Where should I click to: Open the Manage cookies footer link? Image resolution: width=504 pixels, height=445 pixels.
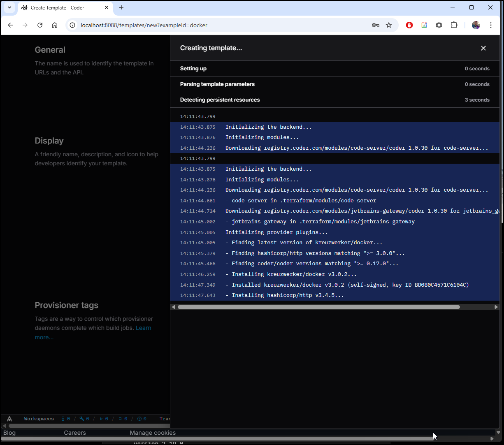coord(153,433)
